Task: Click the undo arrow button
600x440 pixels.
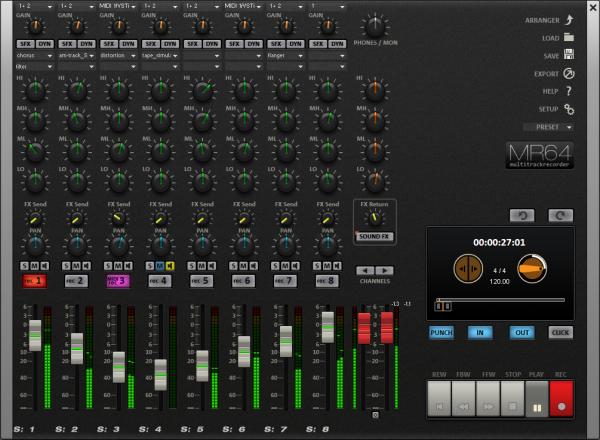Action: (x=522, y=215)
